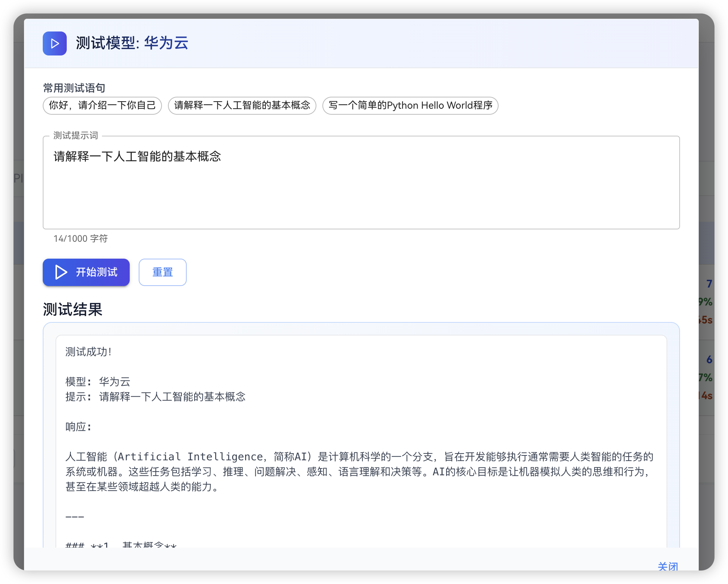Select the 请解释一下人工智能的基本概念 preset chip

click(x=242, y=105)
